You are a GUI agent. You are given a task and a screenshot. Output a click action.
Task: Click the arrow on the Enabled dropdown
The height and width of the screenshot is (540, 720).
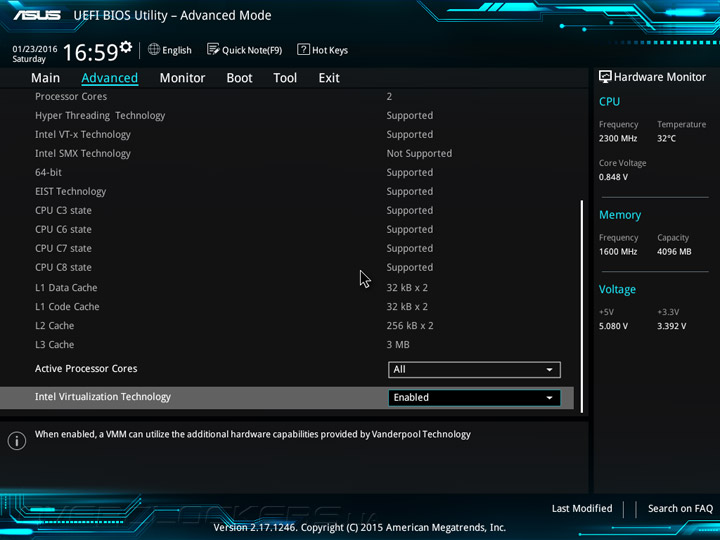click(x=549, y=398)
